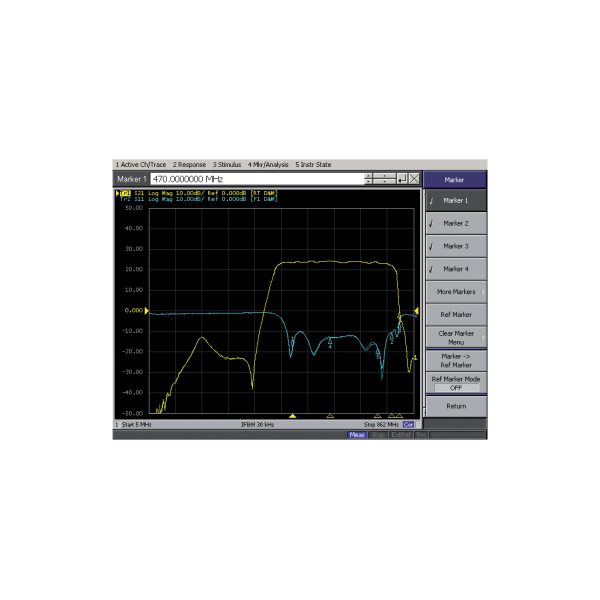Viewport: 600px width, 600px height.
Task: Click the Start 5 MHz label
Action: (x=136, y=424)
